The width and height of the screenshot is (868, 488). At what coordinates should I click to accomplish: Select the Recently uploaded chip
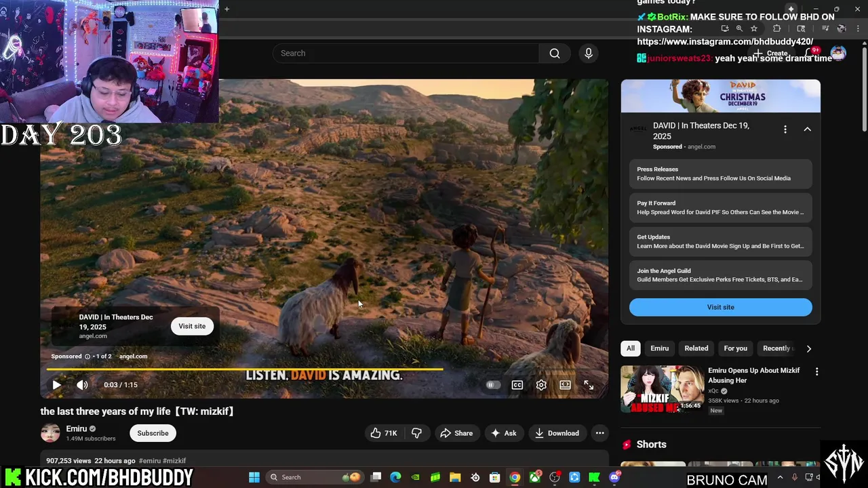pos(776,348)
